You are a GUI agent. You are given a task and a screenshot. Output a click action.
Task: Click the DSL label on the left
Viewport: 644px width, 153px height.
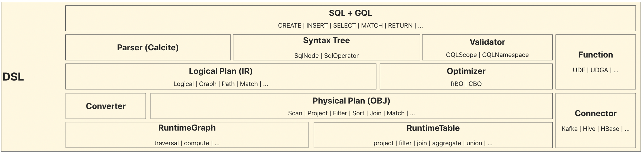pyautogui.click(x=13, y=77)
